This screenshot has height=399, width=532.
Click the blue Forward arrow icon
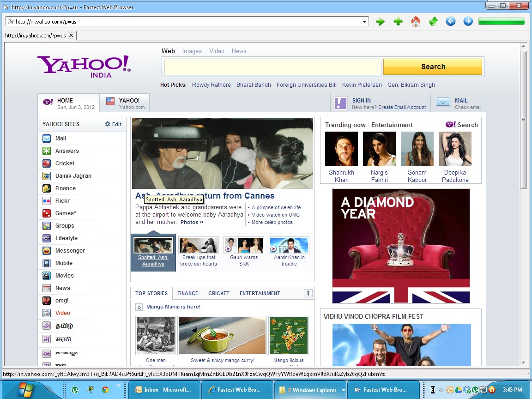point(468,22)
